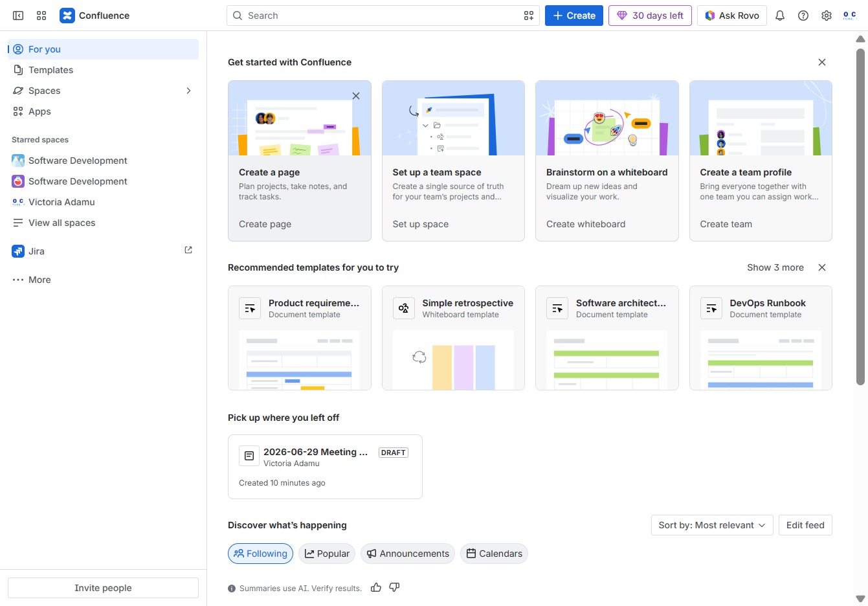Click the DevOps Runbook template icon

tap(711, 308)
